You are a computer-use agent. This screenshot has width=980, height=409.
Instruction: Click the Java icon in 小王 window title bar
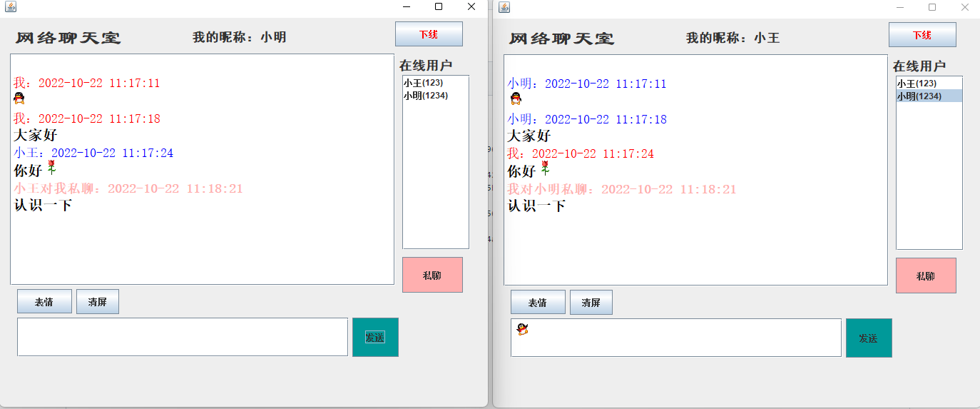click(504, 7)
